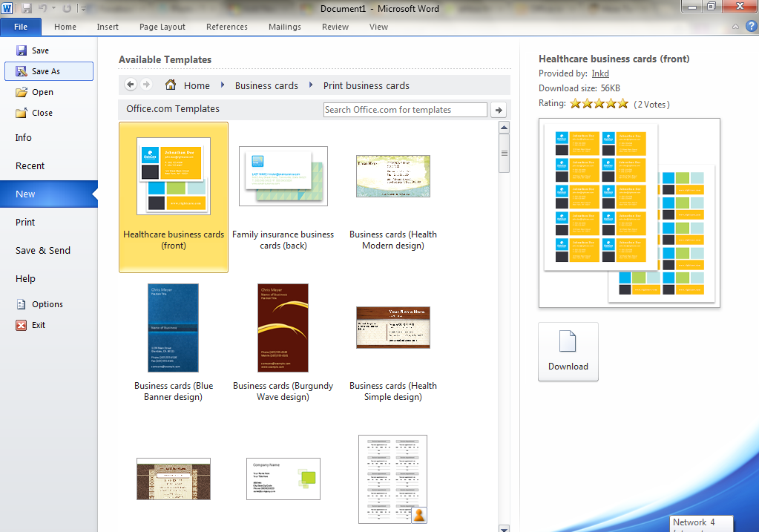Click Business cards in the breadcrumb
The height and width of the screenshot is (532, 759).
tap(266, 85)
